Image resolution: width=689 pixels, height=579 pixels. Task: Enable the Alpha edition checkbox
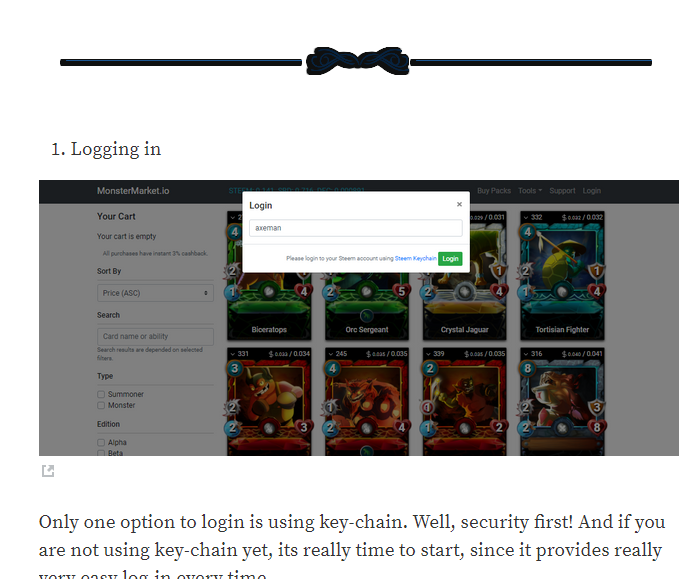click(101, 442)
